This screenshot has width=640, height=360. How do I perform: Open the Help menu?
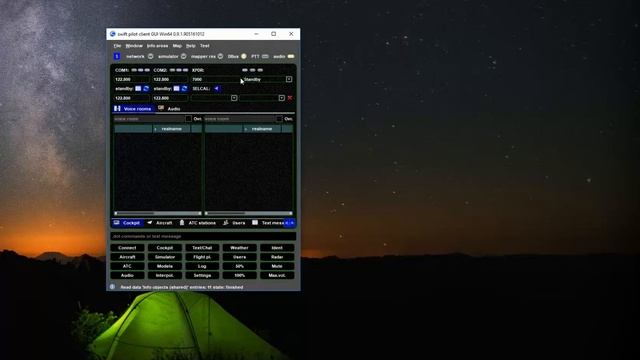pyautogui.click(x=191, y=46)
